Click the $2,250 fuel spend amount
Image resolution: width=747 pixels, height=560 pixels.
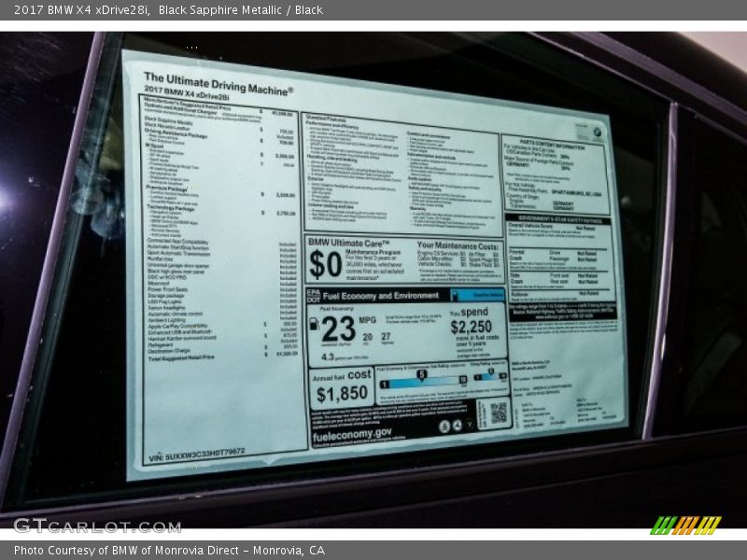[x=471, y=327]
